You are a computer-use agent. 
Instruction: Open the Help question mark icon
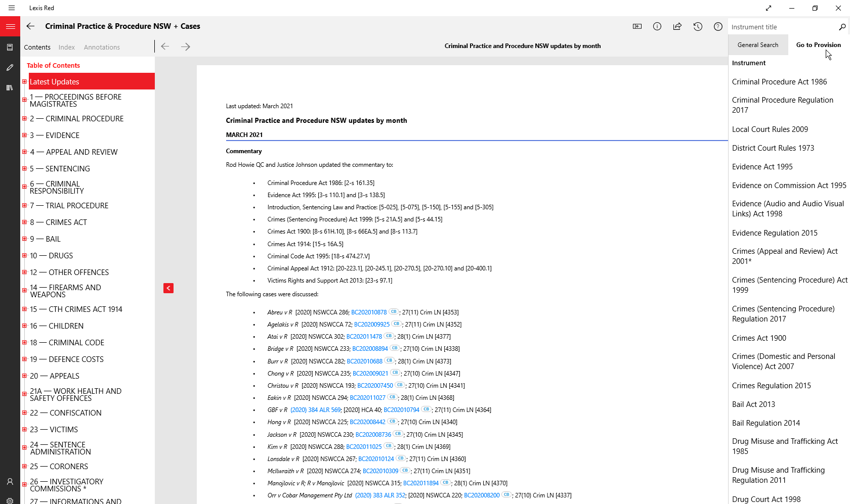[x=718, y=26]
